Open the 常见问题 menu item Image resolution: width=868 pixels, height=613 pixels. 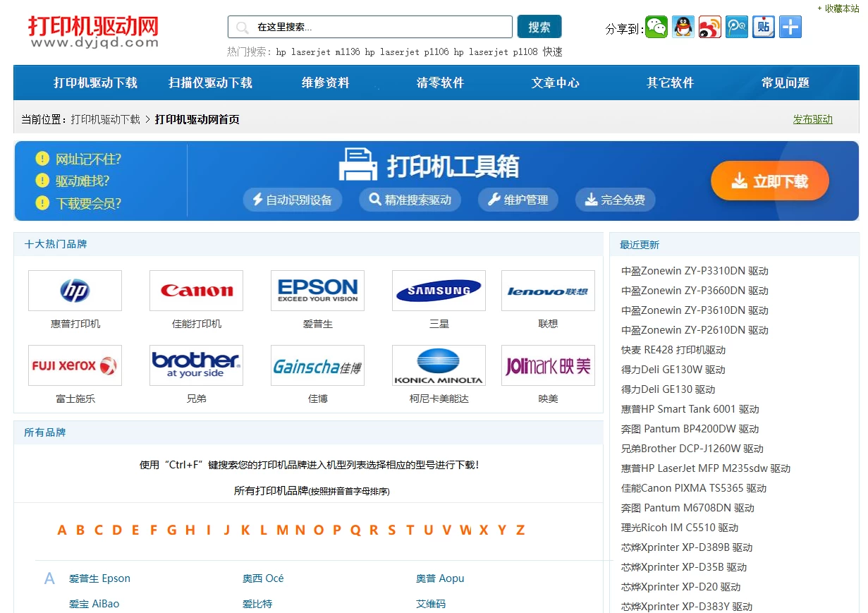[785, 83]
